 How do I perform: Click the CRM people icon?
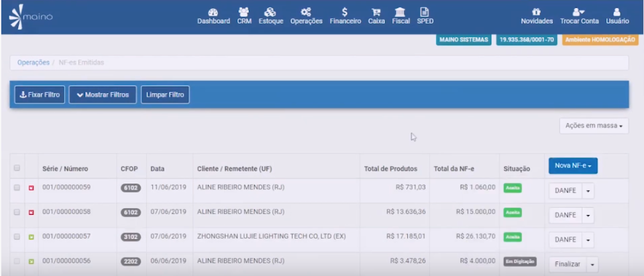244,12
